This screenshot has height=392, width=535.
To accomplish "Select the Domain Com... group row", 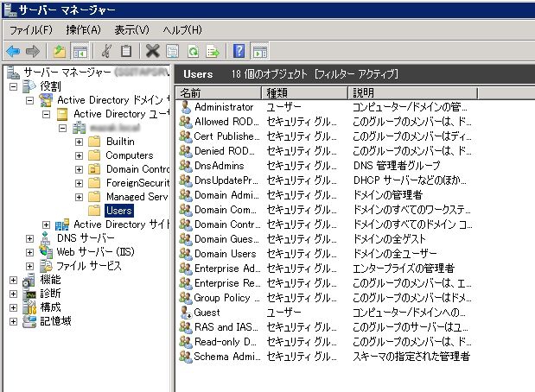I will [326, 210].
